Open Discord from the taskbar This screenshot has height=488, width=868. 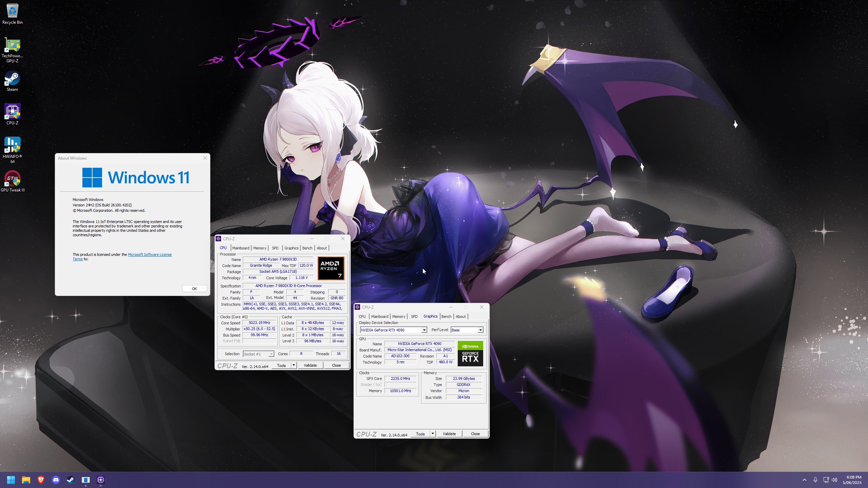[56, 480]
